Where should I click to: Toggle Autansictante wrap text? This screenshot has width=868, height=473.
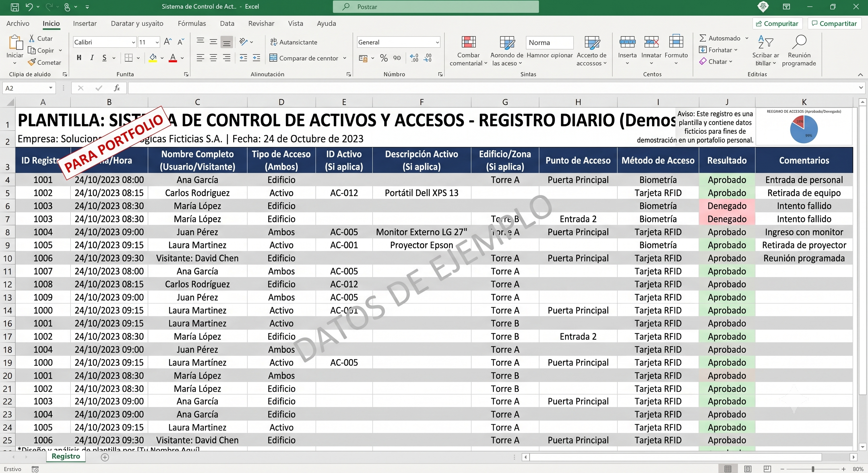click(x=293, y=42)
